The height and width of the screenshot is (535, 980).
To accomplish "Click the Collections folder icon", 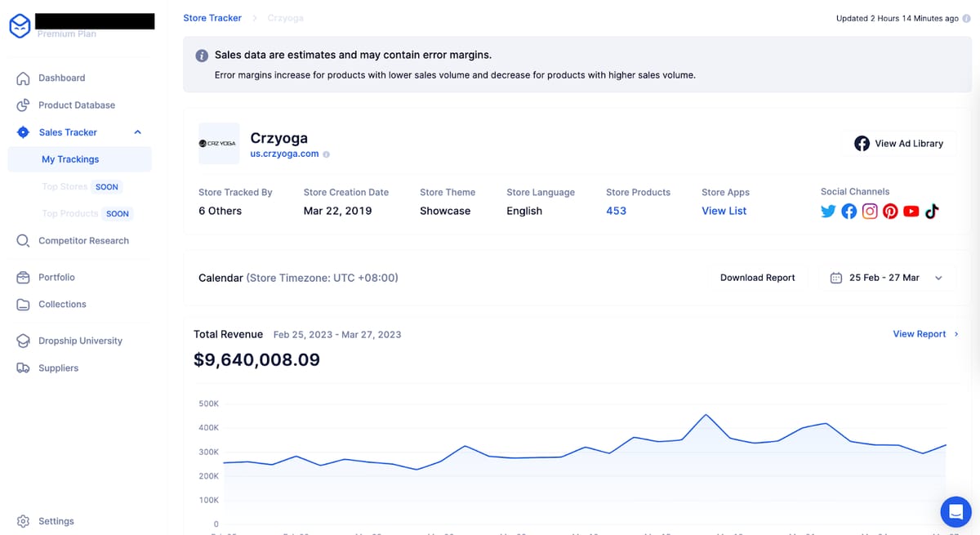I will click(24, 305).
